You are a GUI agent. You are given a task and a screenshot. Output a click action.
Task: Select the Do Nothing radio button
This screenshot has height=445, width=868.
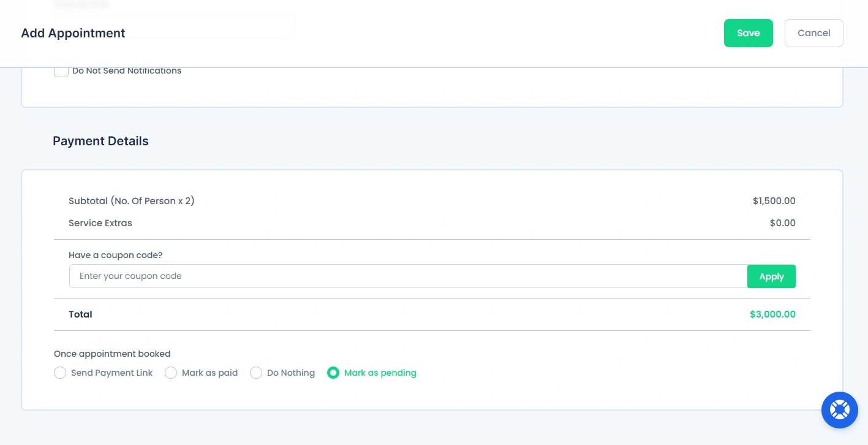point(256,373)
